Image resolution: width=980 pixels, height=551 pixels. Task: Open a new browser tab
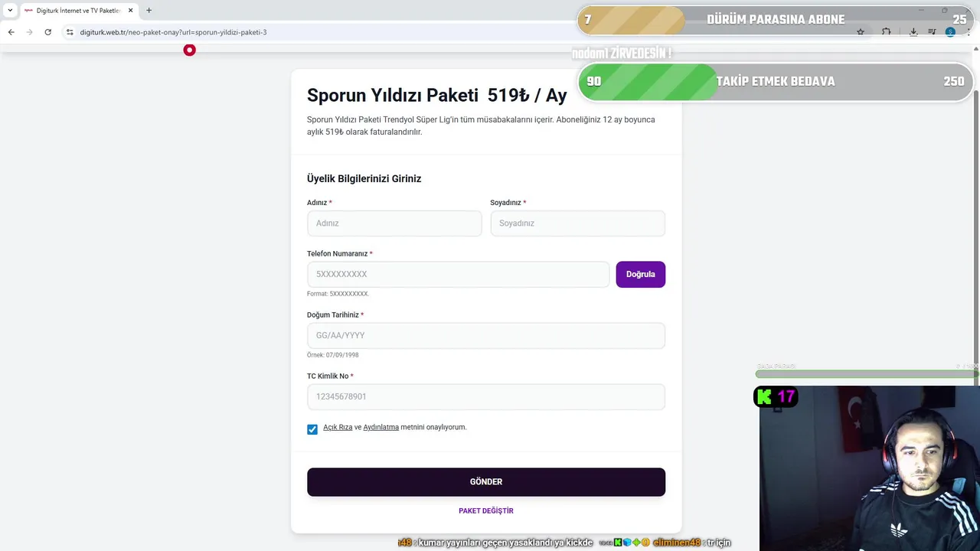[x=149, y=10]
